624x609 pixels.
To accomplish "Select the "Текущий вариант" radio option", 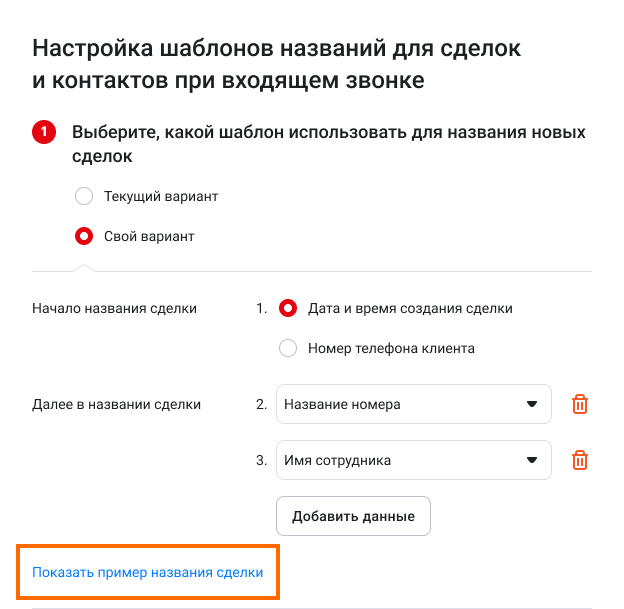I will point(85,196).
